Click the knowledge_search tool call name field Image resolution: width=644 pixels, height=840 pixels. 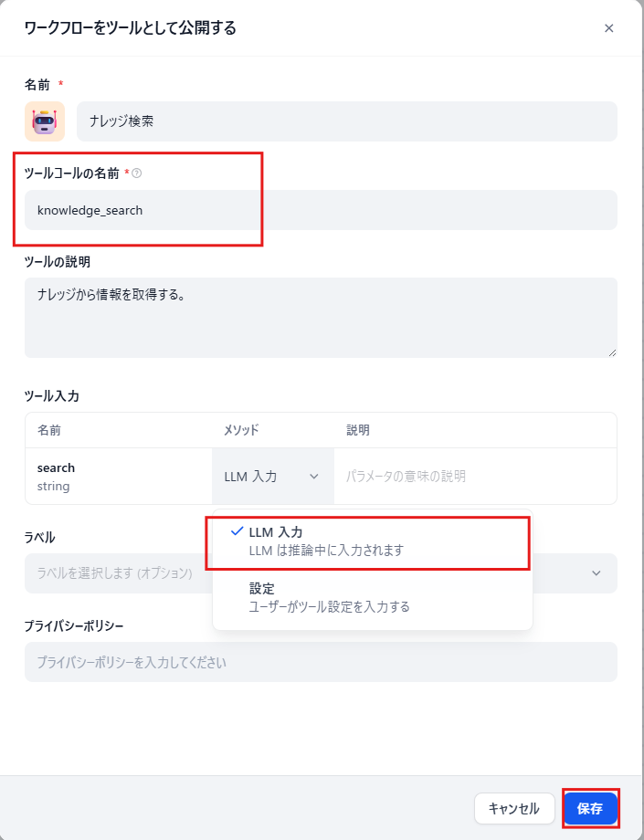(x=320, y=210)
